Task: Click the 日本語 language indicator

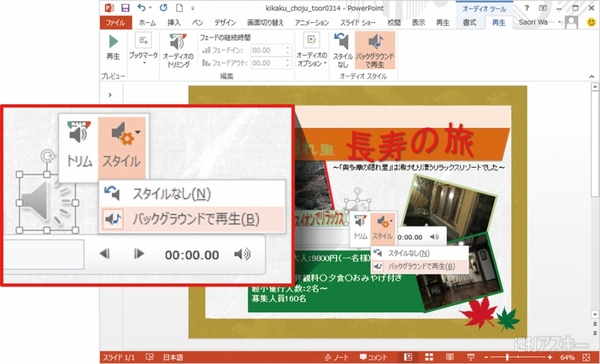Action: (173, 357)
